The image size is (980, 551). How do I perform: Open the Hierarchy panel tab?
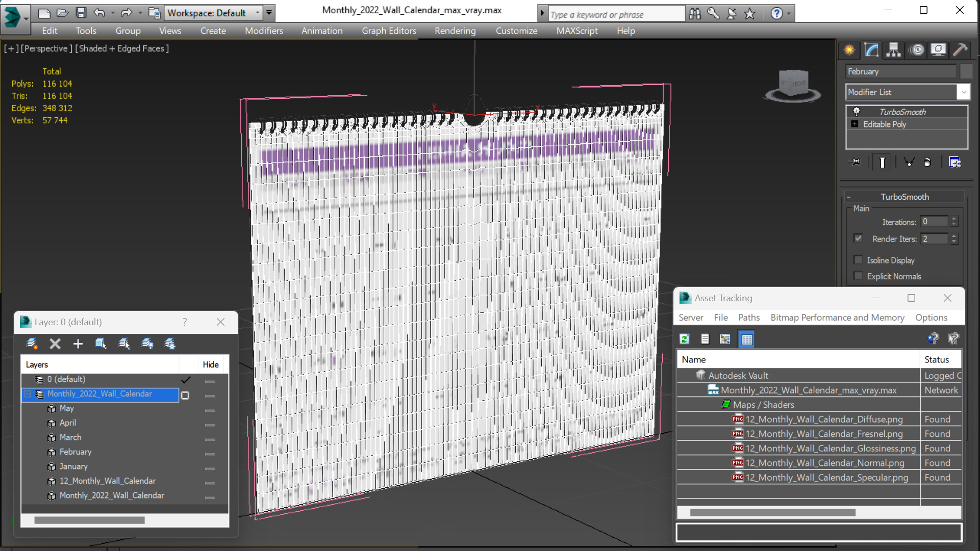(x=893, y=49)
